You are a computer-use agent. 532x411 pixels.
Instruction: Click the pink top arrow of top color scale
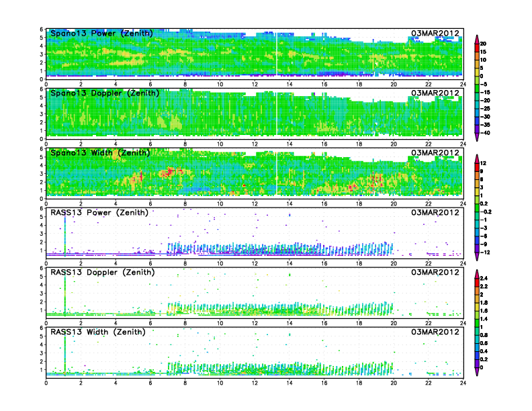[477, 39]
